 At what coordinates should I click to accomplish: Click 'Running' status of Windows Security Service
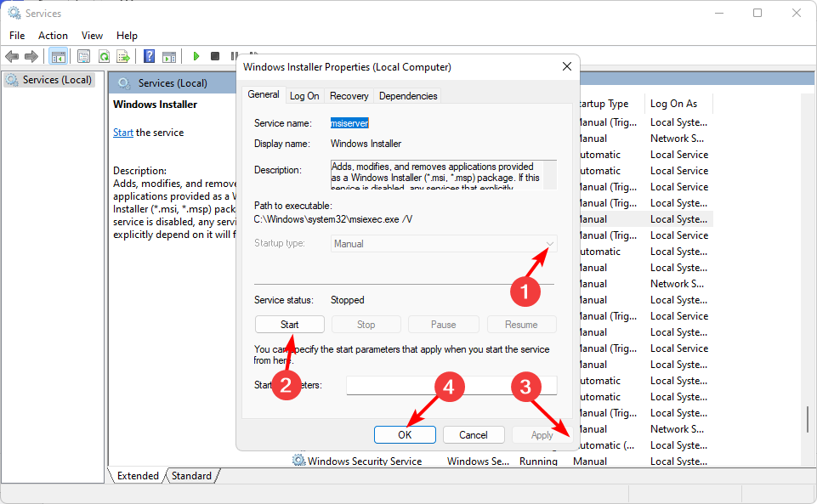[x=538, y=461]
